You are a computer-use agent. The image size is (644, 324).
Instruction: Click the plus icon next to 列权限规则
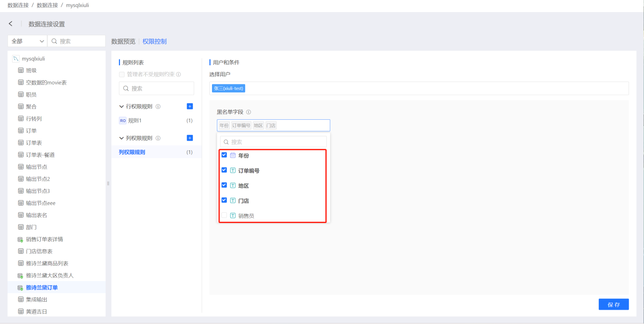click(x=190, y=138)
